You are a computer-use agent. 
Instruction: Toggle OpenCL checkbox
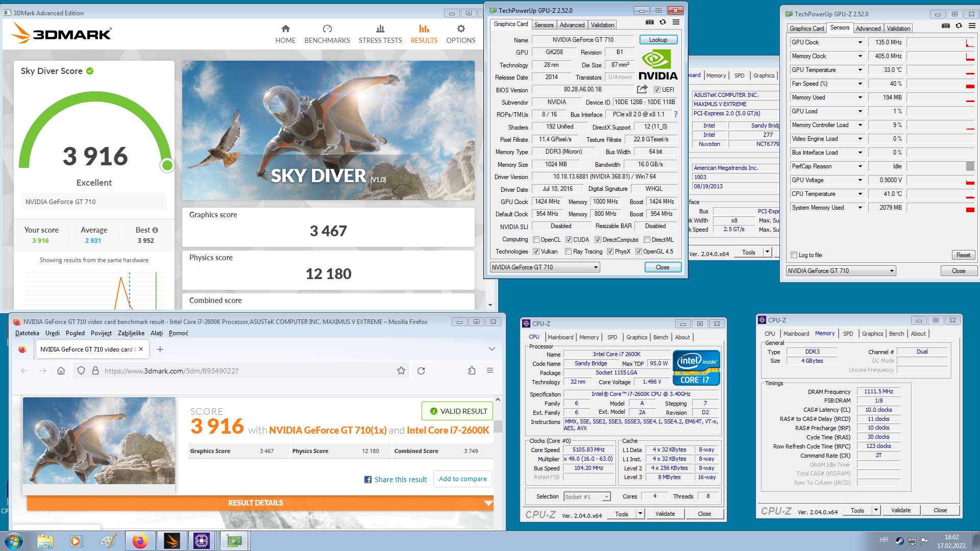(536, 240)
